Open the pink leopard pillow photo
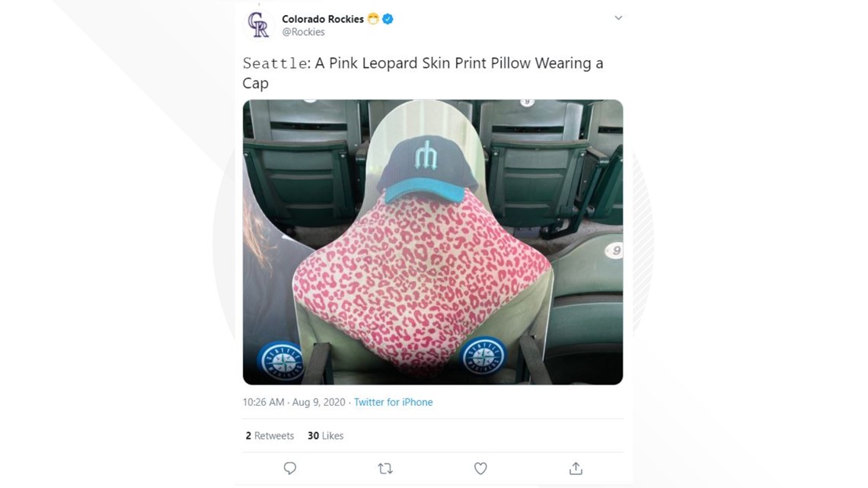This screenshot has height=488, width=868. click(x=433, y=242)
